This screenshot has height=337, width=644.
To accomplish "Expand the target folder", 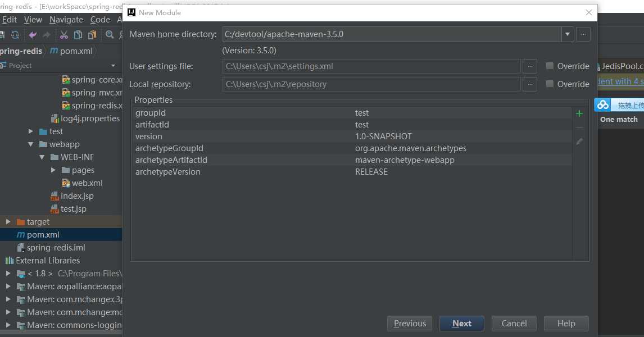I will 8,222.
